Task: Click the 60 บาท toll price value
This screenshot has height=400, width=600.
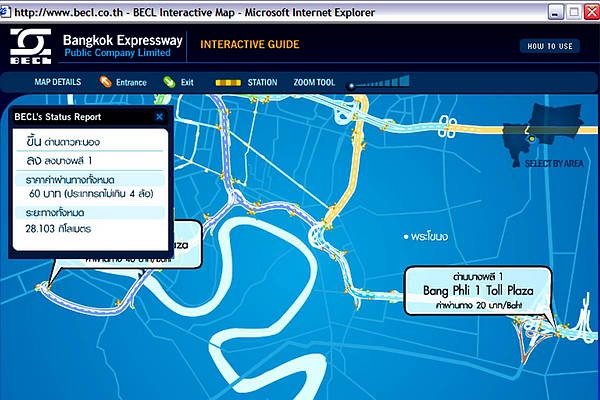Action: [91, 194]
